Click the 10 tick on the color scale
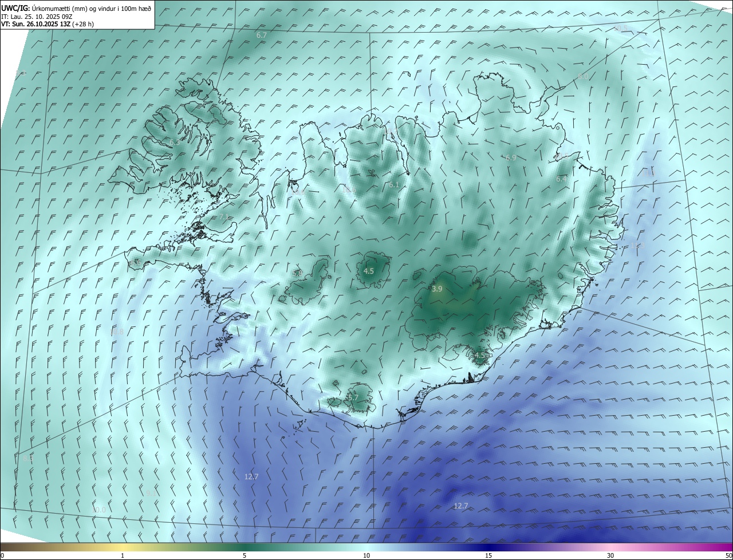The height and width of the screenshot is (560, 733). (x=366, y=555)
